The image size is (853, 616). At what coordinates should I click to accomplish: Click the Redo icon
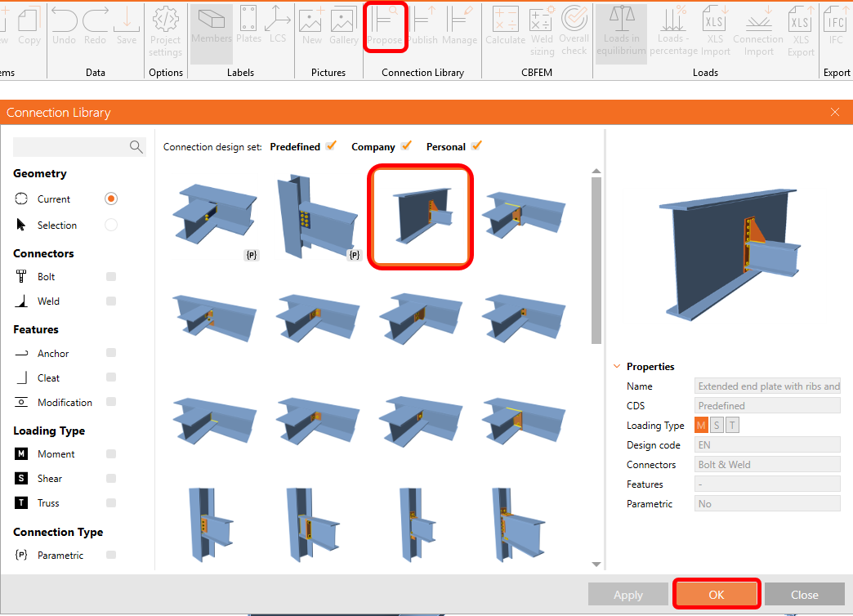(96, 25)
